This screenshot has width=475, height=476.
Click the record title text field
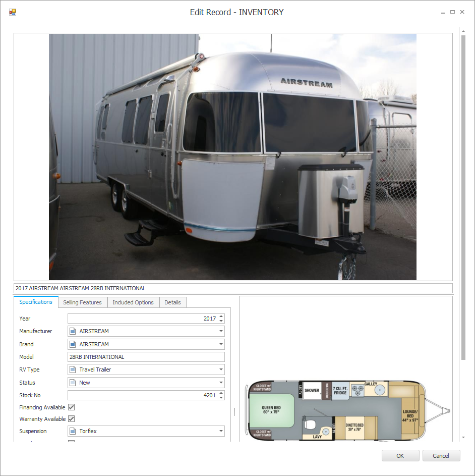pyautogui.click(x=233, y=288)
